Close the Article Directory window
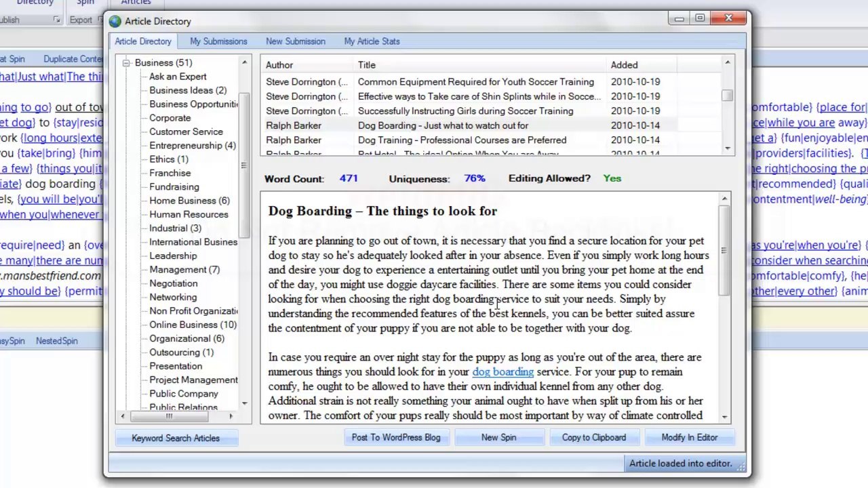The width and height of the screenshot is (868, 488). (728, 18)
